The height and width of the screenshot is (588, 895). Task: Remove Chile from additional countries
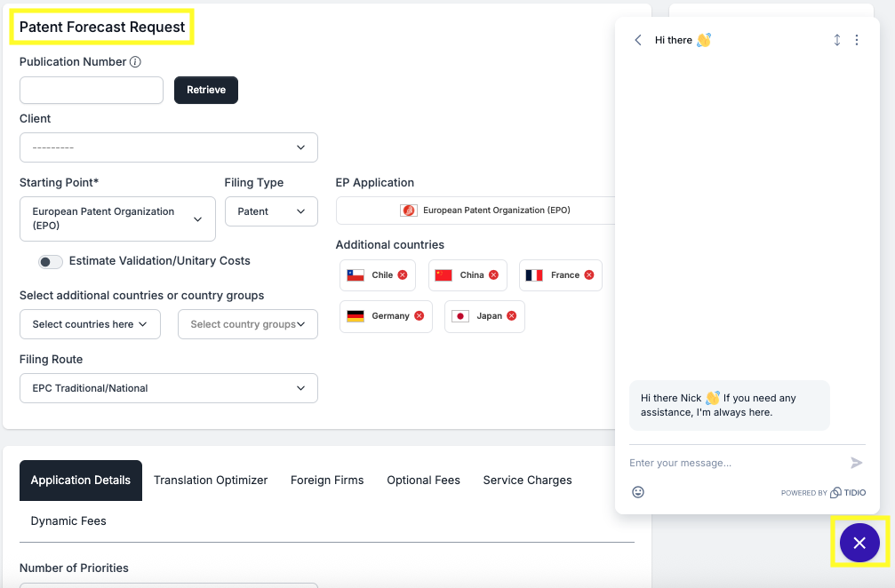[x=403, y=275]
